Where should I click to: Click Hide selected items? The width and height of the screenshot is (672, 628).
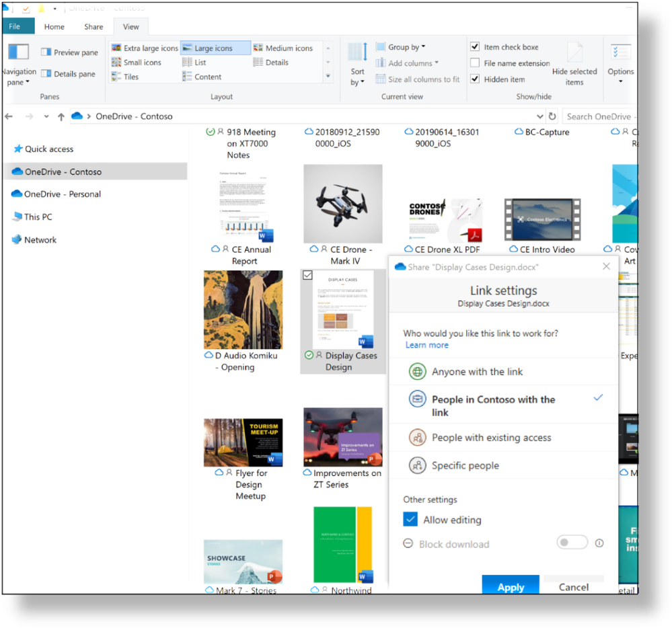(x=574, y=65)
